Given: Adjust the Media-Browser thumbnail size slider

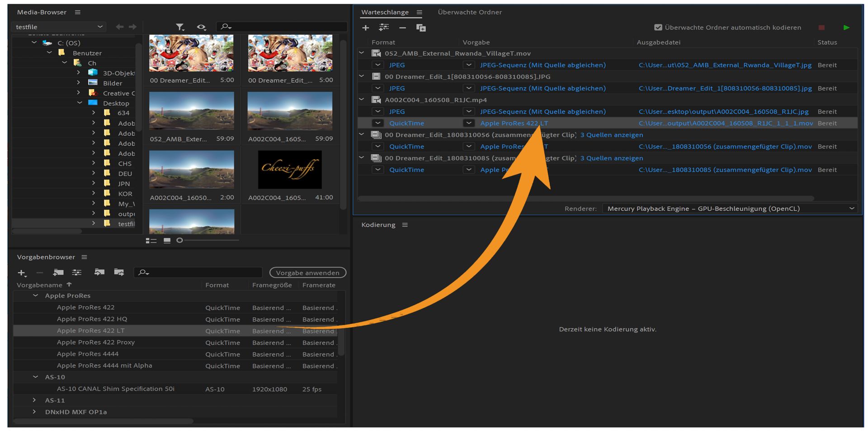Looking at the screenshot, I should (180, 240).
